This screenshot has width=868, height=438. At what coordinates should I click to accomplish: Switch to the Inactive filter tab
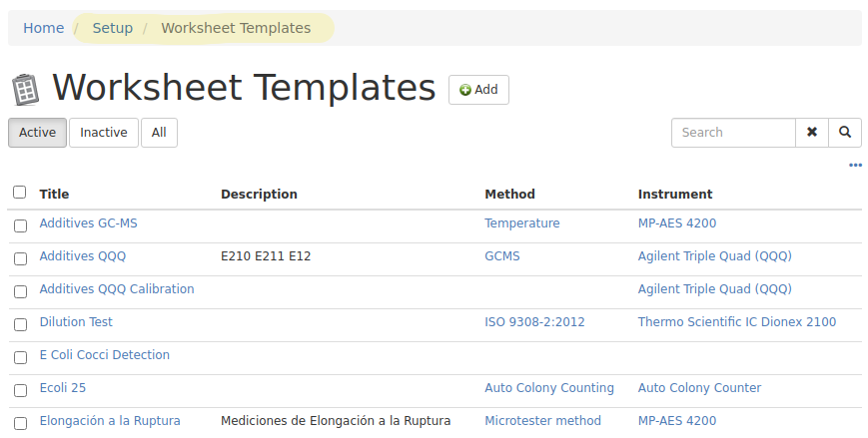coord(104,133)
